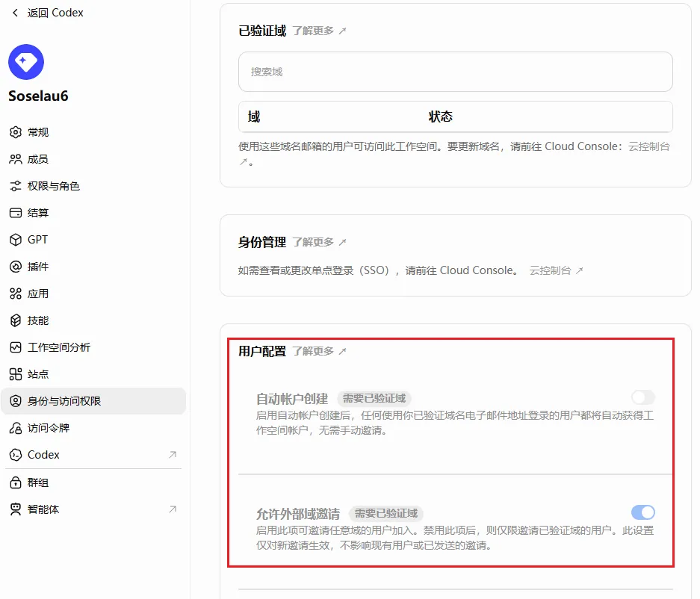The height and width of the screenshot is (599, 700).
Task: Click the chart icon beside 工作空间分析
Action: pos(16,347)
